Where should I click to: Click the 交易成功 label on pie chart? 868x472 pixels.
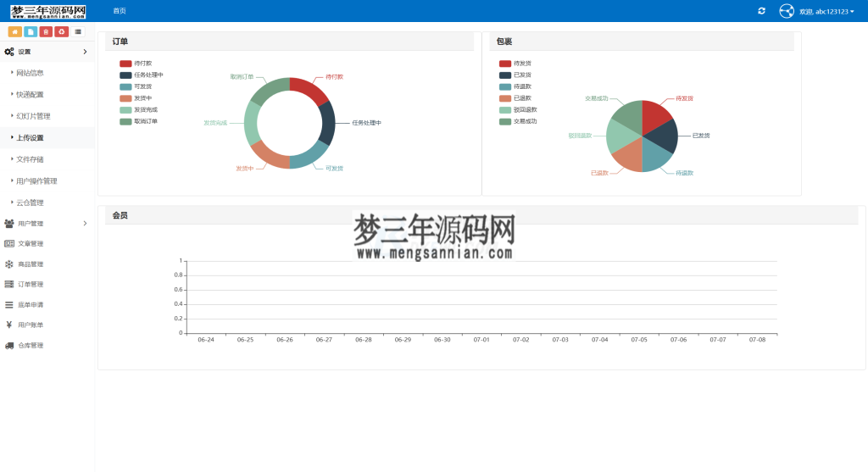click(x=597, y=98)
